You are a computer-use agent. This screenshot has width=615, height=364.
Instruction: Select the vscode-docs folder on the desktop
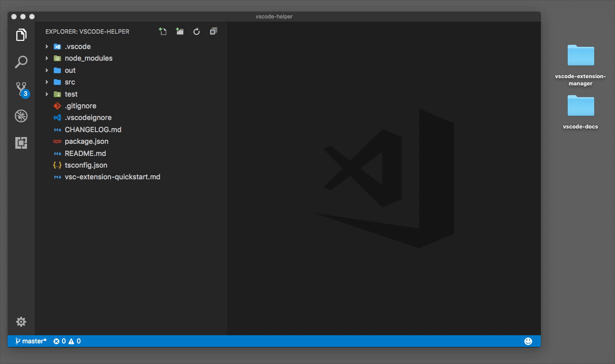pyautogui.click(x=580, y=112)
